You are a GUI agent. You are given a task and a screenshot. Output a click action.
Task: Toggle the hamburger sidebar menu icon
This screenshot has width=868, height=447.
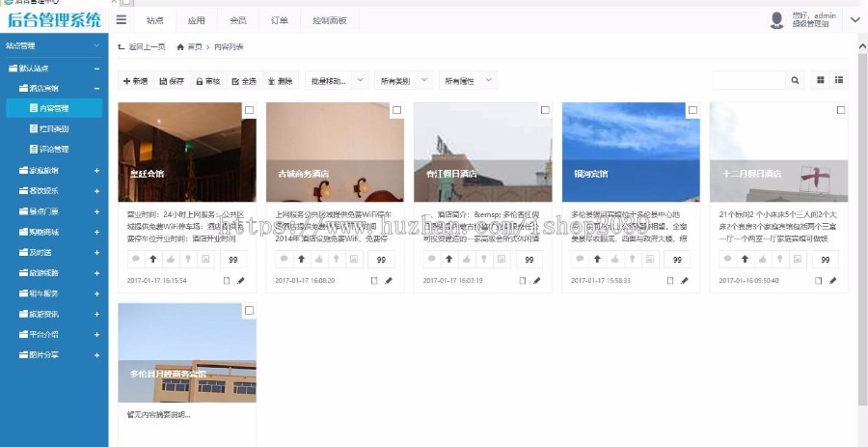(122, 20)
